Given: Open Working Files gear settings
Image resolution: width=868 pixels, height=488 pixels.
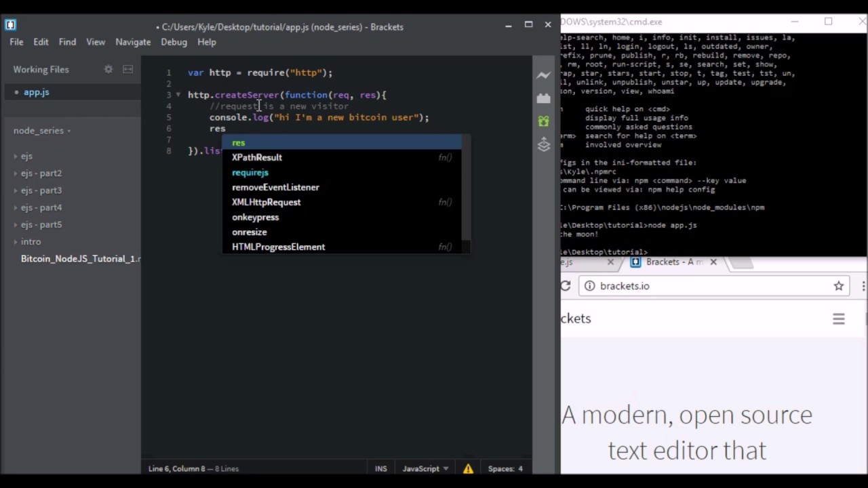Looking at the screenshot, I should [108, 69].
